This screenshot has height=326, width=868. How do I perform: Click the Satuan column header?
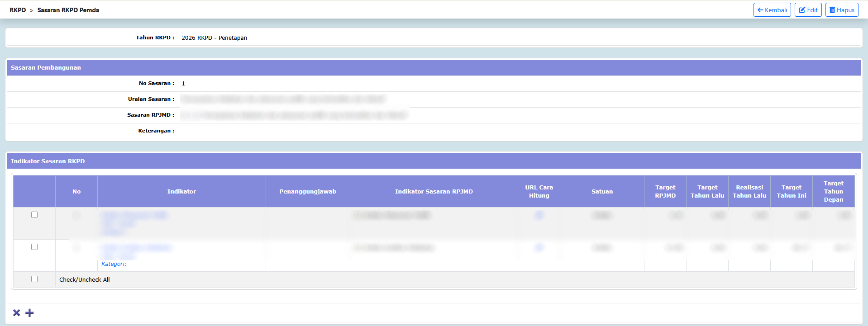602,192
